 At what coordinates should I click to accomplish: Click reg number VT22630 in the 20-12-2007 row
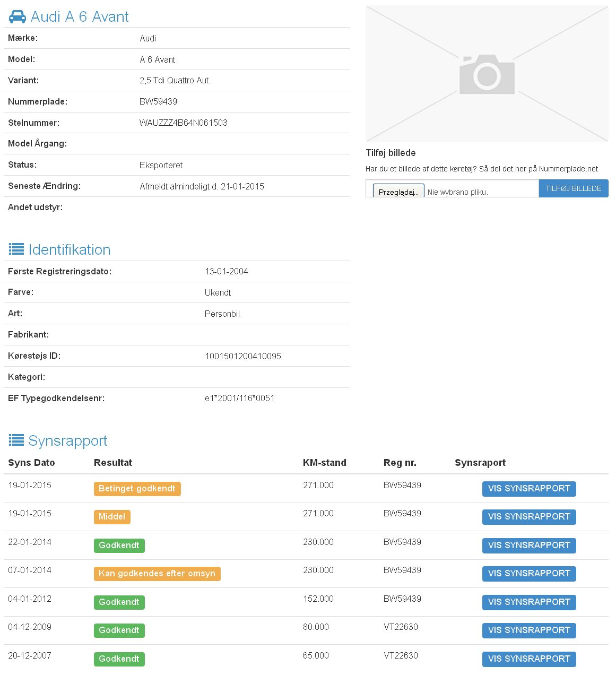click(401, 655)
